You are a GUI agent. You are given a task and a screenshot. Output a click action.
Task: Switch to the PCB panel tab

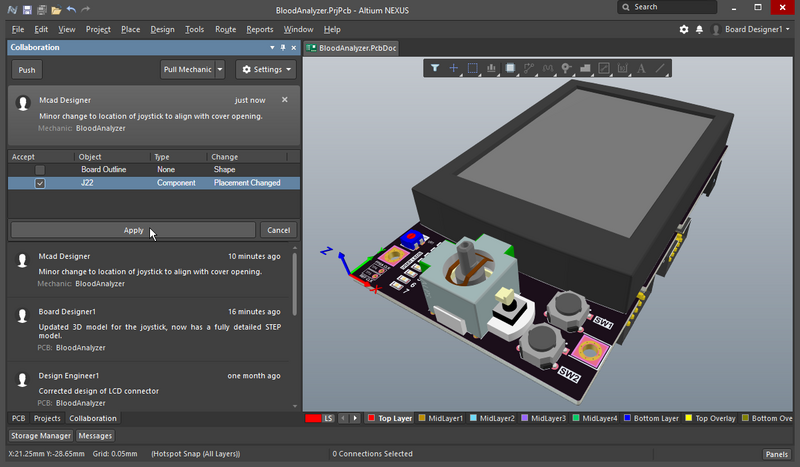click(18, 419)
